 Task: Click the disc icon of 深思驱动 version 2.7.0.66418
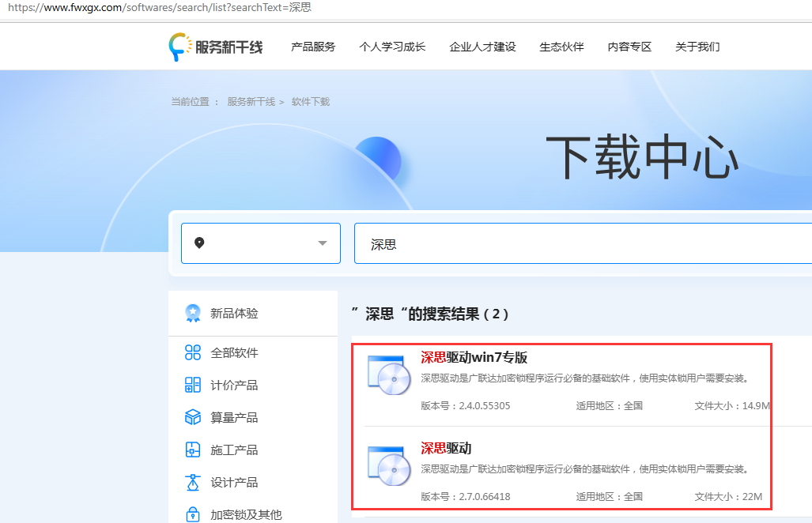pyautogui.click(x=389, y=466)
